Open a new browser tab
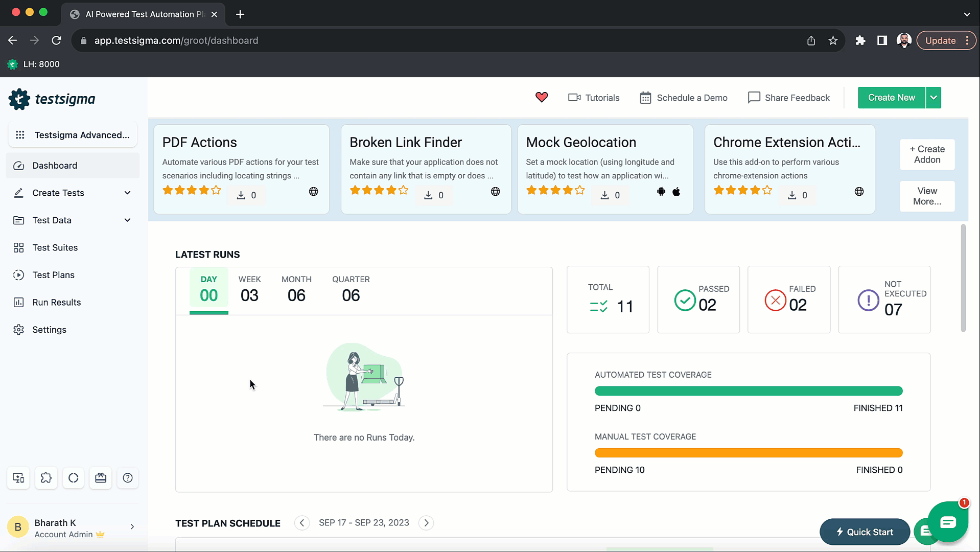Image resolution: width=980 pixels, height=552 pixels. point(240,14)
